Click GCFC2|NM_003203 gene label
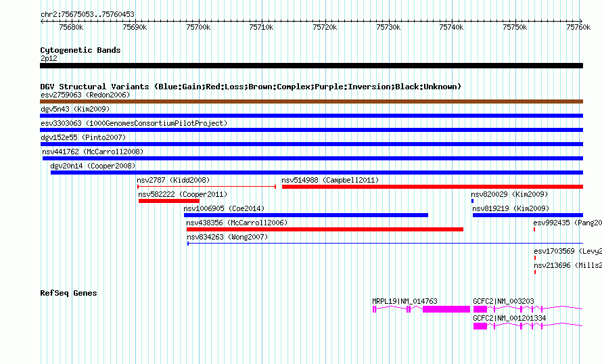The height and width of the screenshot is (364, 602). (503, 301)
